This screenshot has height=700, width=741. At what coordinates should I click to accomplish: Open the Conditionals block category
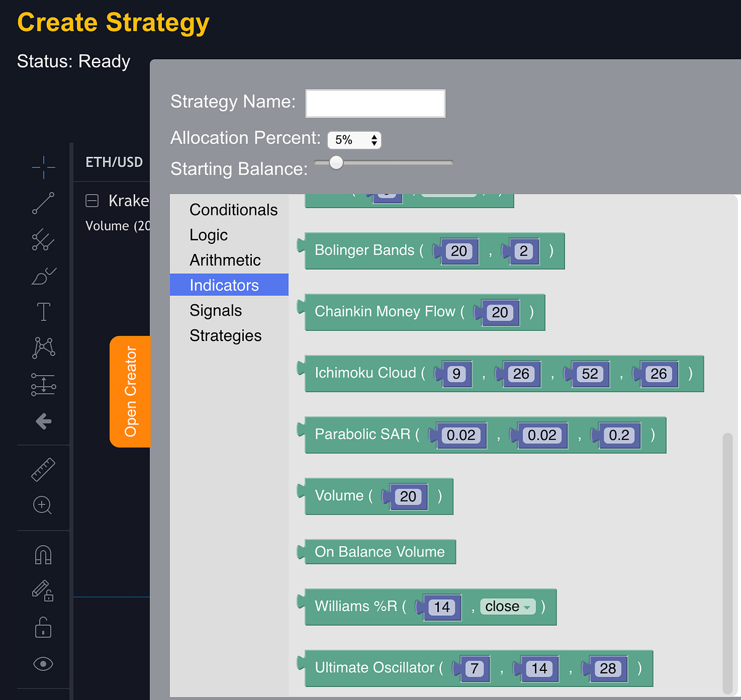(233, 209)
